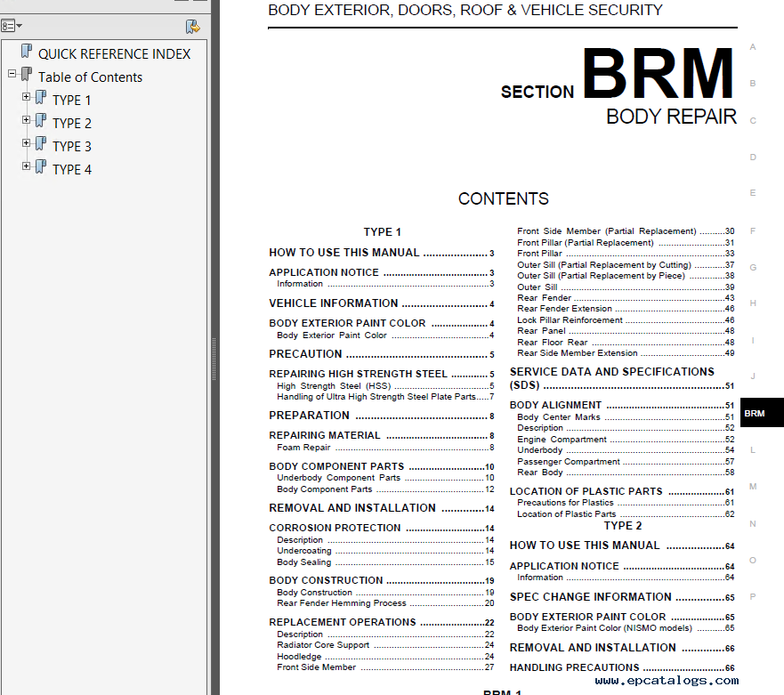The image size is (784, 695).
Task: Open BODY CONSTRUCTION heading entry
Action: (x=382, y=580)
